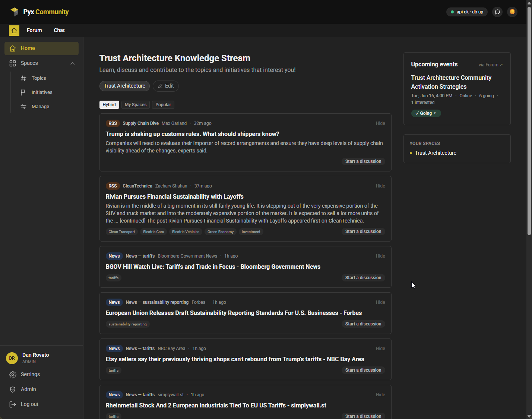Switch to the Hybrid feed tab
Viewport: 532px width, 419px height.
[x=109, y=105]
